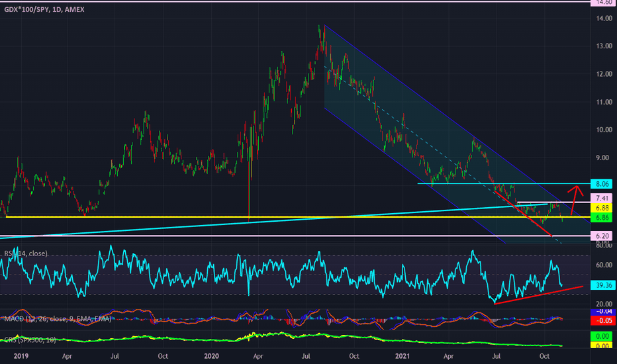Select the MACD (12, 26, close, 9, EMA, EMA) label
Screen dimensions: 617x364
point(58,319)
